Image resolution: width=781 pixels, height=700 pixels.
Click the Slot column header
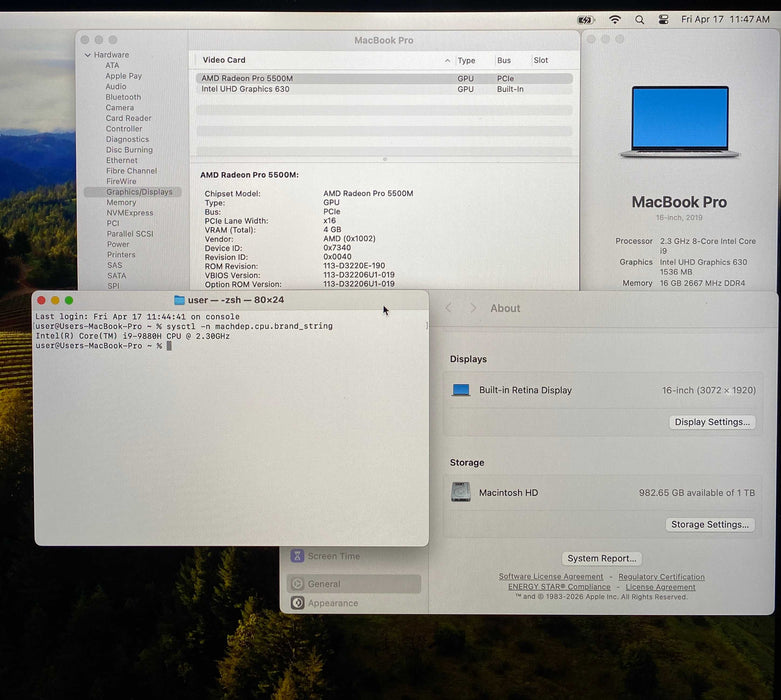pos(540,60)
